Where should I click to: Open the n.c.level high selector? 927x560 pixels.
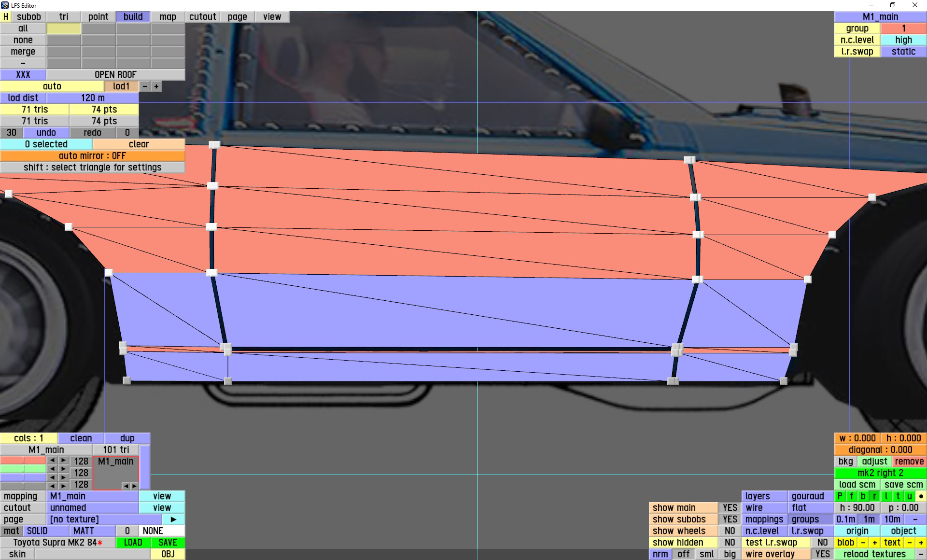tap(903, 40)
